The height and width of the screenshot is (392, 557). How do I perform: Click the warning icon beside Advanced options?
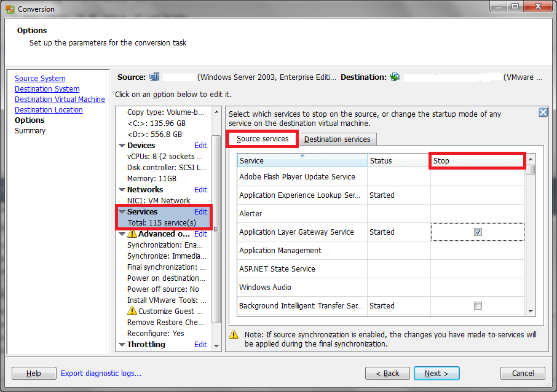click(x=132, y=233)
